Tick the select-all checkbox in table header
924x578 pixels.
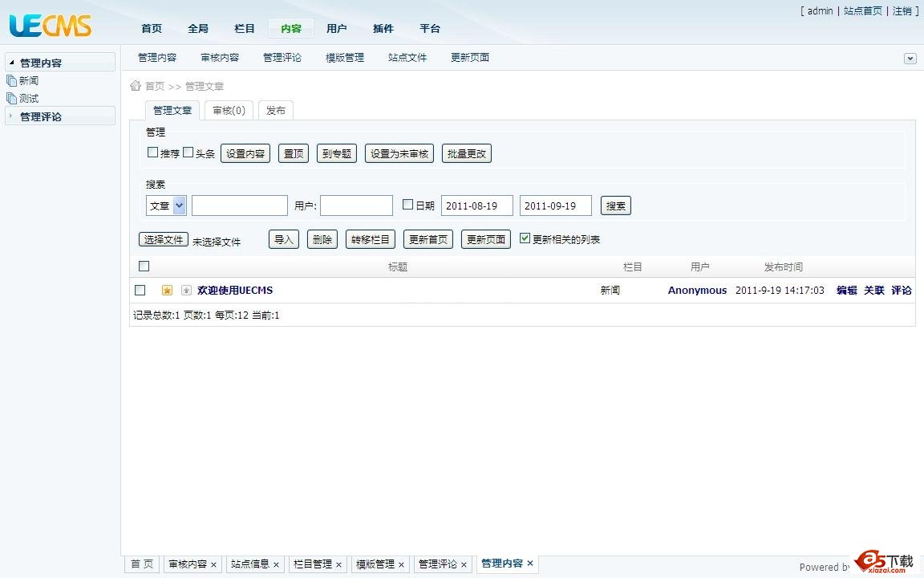pyautogui.click(x=144, y=266)
